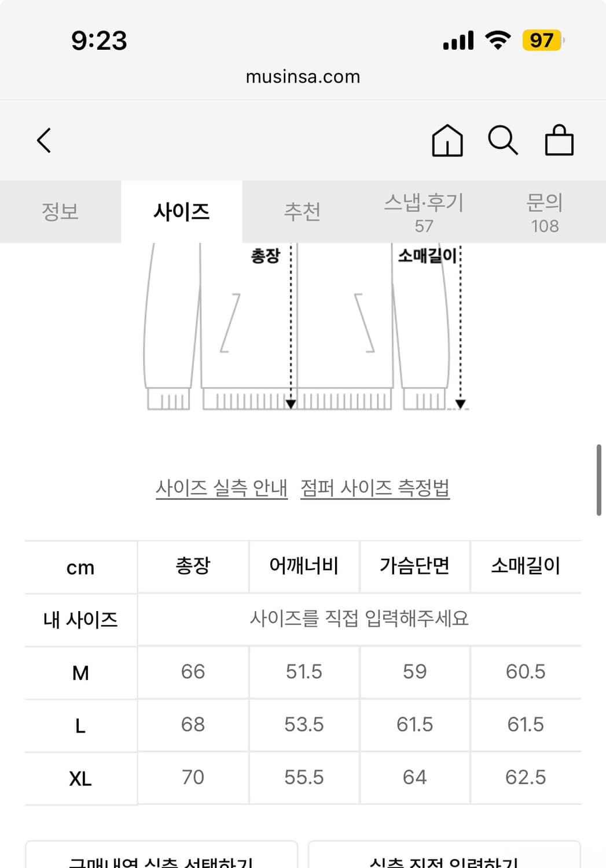Viewport: 606px width, 868px height.
Task: Open the 점퍼 사이즈 측정법 link
Action: tap(375, 488)
